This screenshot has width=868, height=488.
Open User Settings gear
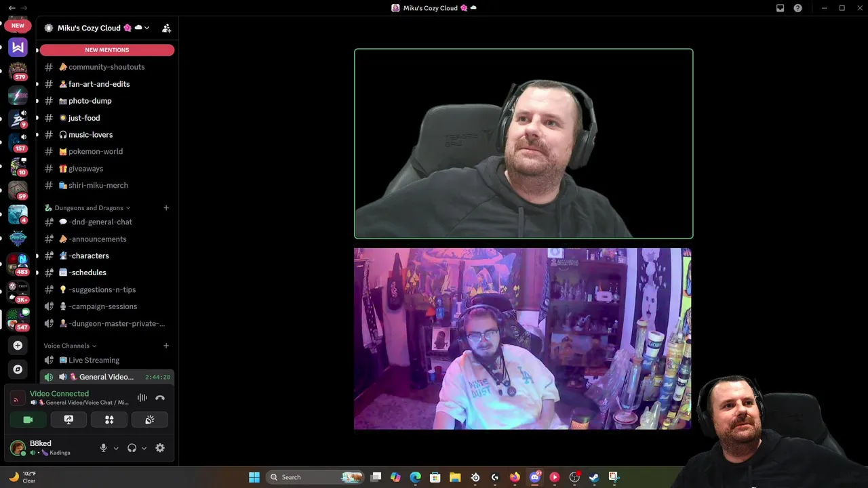pyautogui.click(x=160, y=448)
